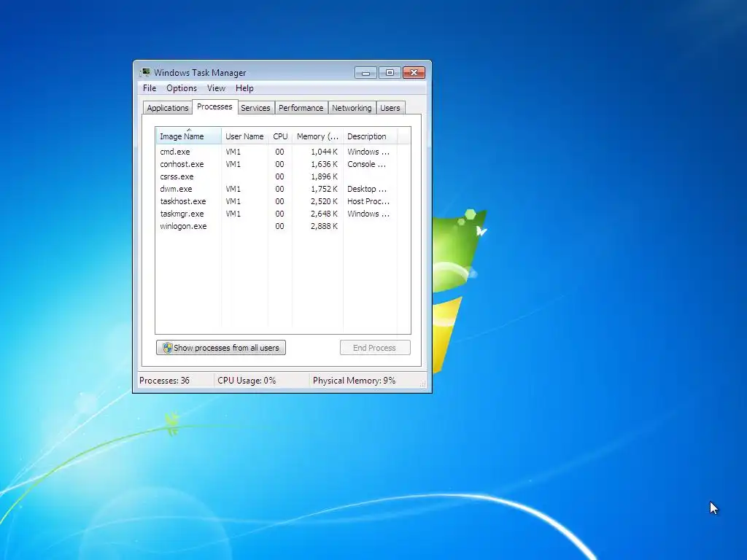Sort by User Name column header

(x=244, y=136)
